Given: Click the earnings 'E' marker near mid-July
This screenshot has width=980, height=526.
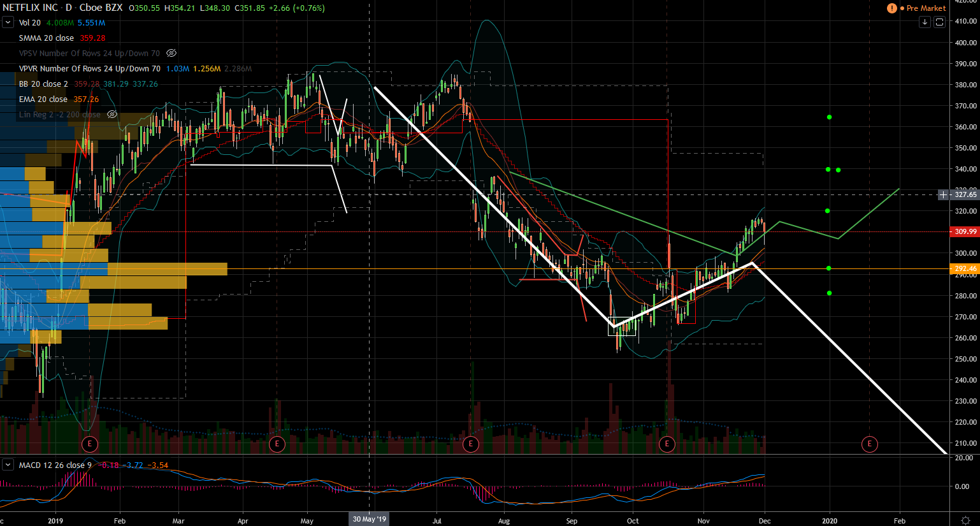Looking at the screenshot, I should (x=471, y=444).
